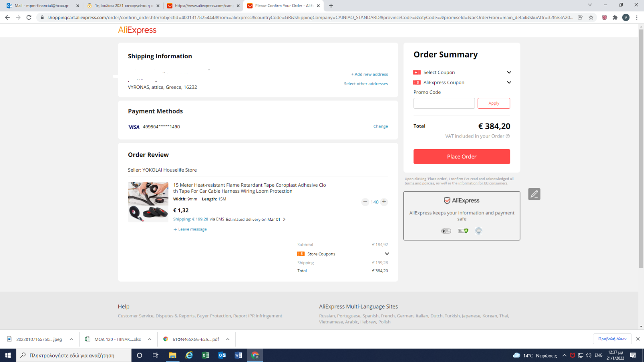
Task: Open Windows Start menu
Action: tap(8, 355)
